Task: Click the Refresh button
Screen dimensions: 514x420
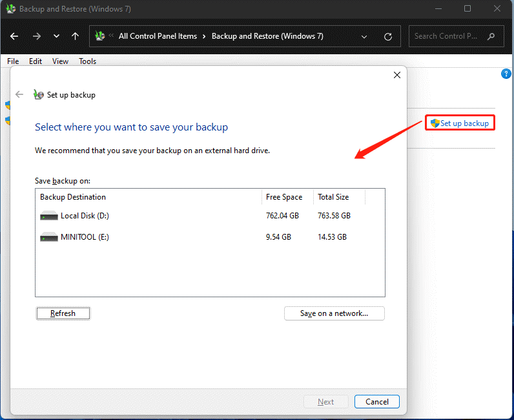Action: click(63, 313)
